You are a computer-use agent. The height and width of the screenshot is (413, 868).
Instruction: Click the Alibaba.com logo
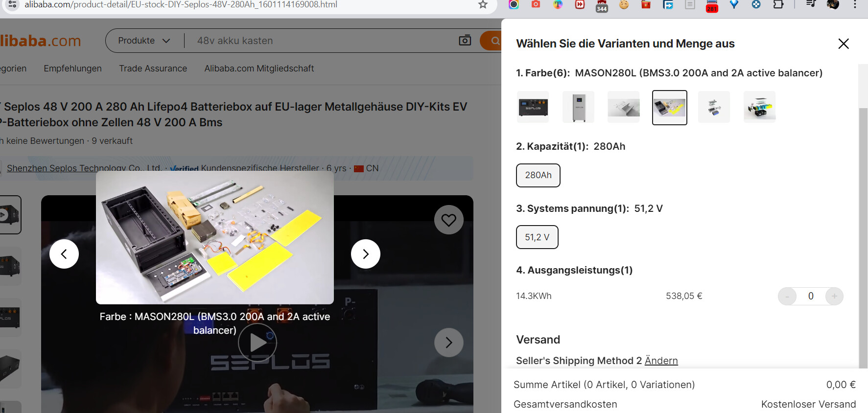point(41,41)
